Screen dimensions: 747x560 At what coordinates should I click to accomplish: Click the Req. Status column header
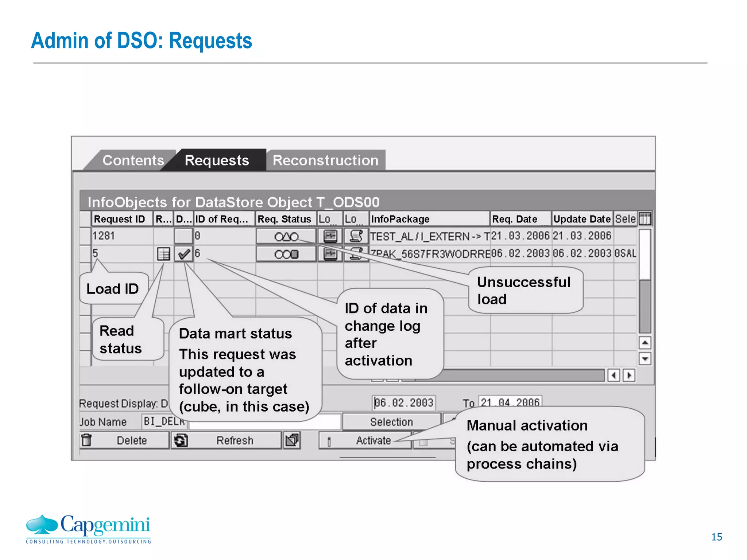pos(286,219)
